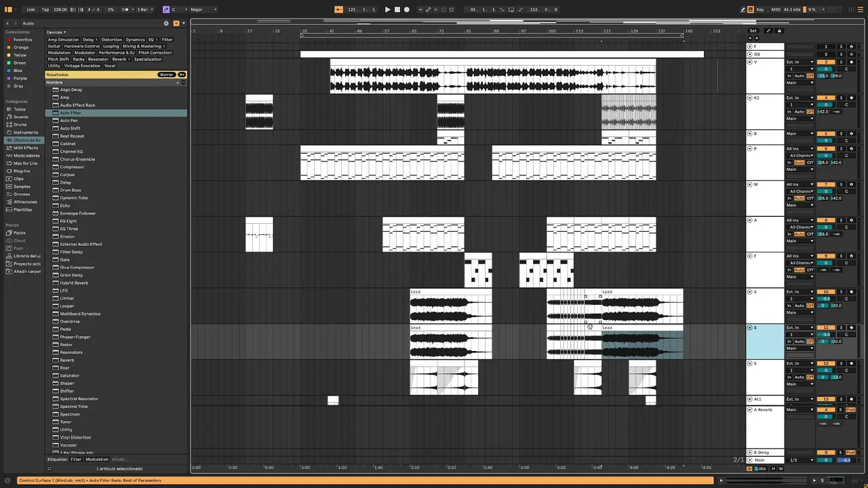Image resolution: width=868 pixels, height=488 pixels.
Task: Collapse track K1
Action: click(749, 98)
